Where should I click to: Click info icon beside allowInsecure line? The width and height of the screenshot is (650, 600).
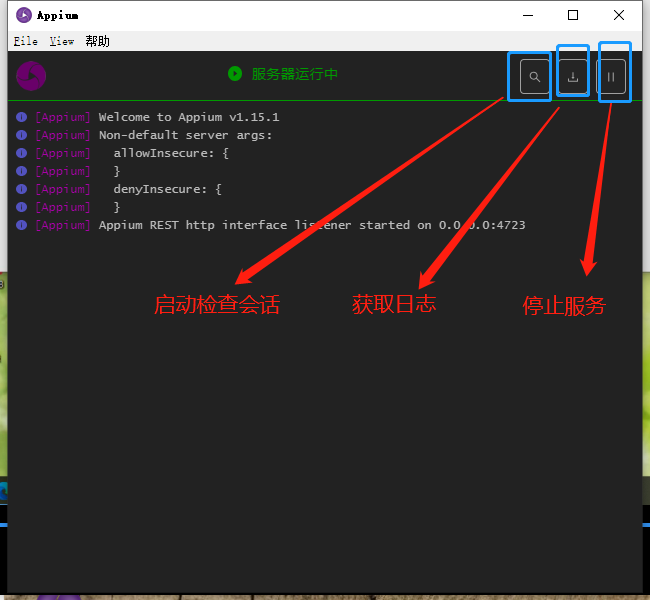pos(22,153)
